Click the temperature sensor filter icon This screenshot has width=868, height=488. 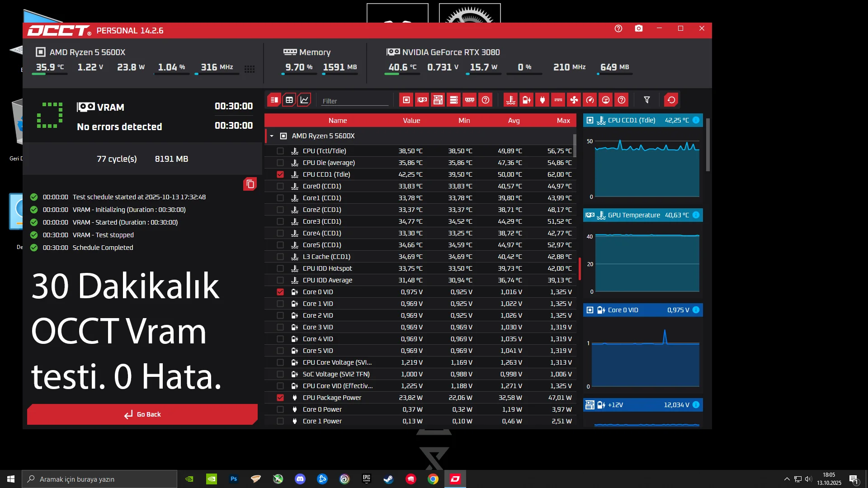[x=511, y=100]
